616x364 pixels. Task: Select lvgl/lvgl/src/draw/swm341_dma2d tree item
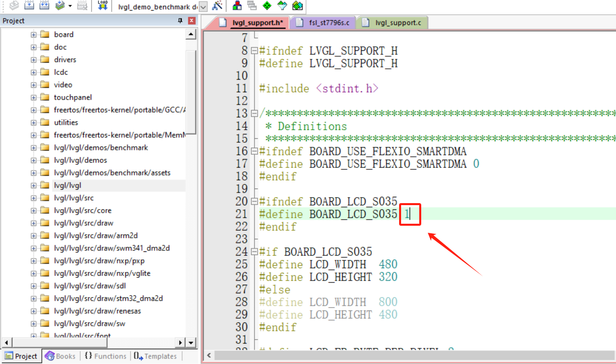pos(112,248)
